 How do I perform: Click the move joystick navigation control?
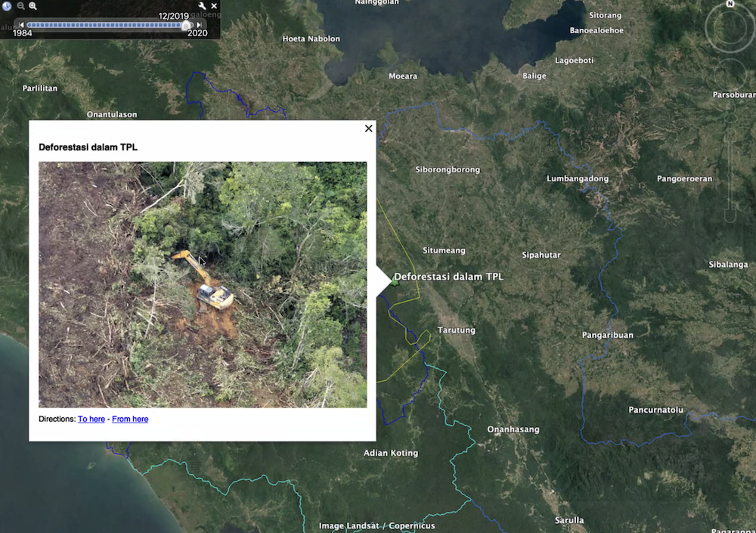click(x=730, y=76)
